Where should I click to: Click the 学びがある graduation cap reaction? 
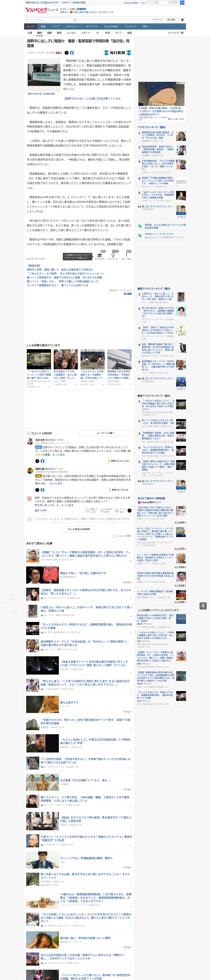click(x=100, y=255)
